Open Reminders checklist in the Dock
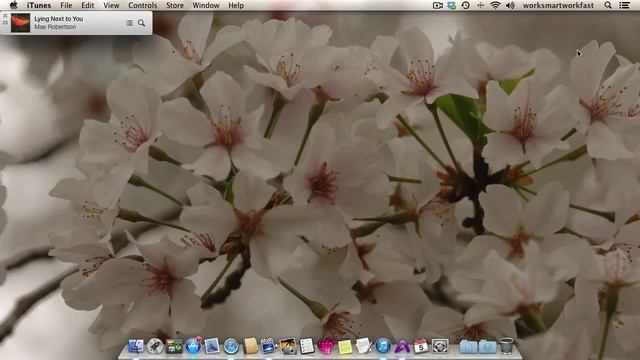Image resolution: width=640 pixels, height=360 pixels. 307,346
